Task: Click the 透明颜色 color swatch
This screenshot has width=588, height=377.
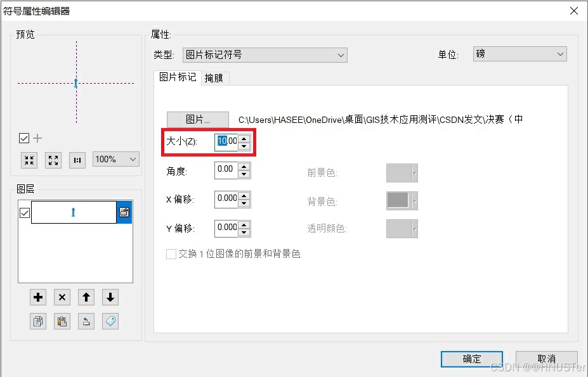Action: (402, 228)
